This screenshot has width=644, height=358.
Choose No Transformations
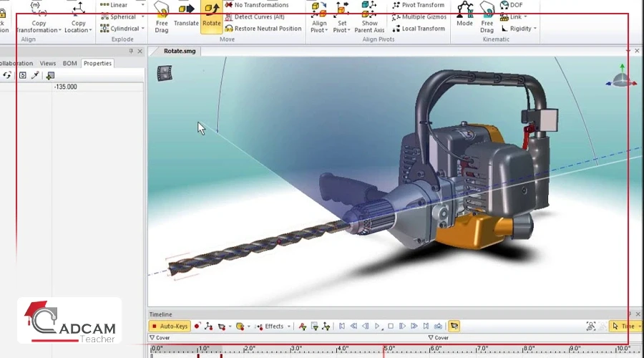[257, 5]
